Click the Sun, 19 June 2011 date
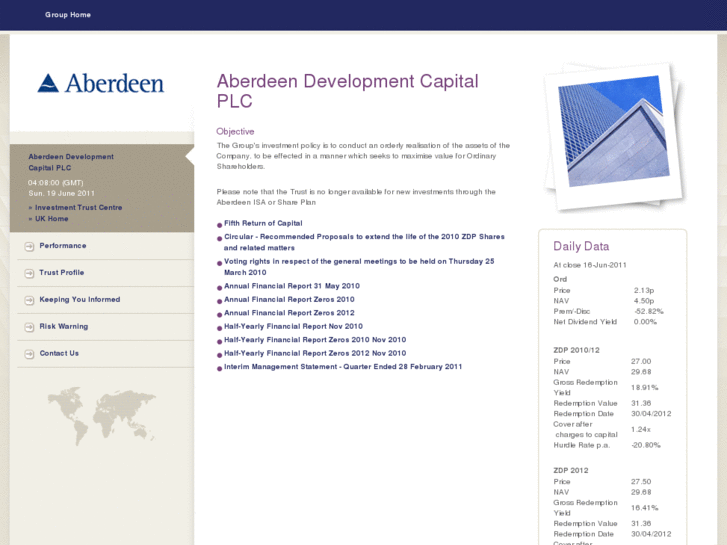The width and height of the screenshot is (727, 545). coord(61,193)
